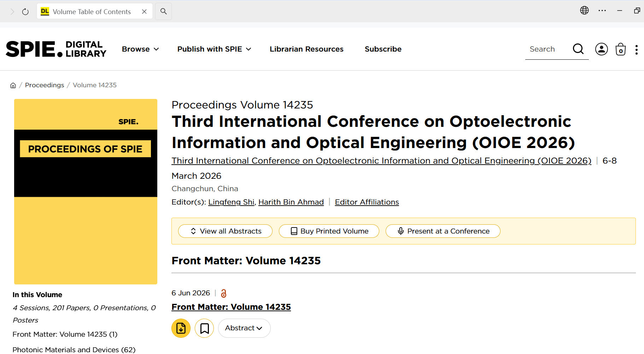The width and height of the screenshot is (644, 354).
Task: Click the Proceedings of SPIE cover thumbnail
Action: [x=86, y=191]
